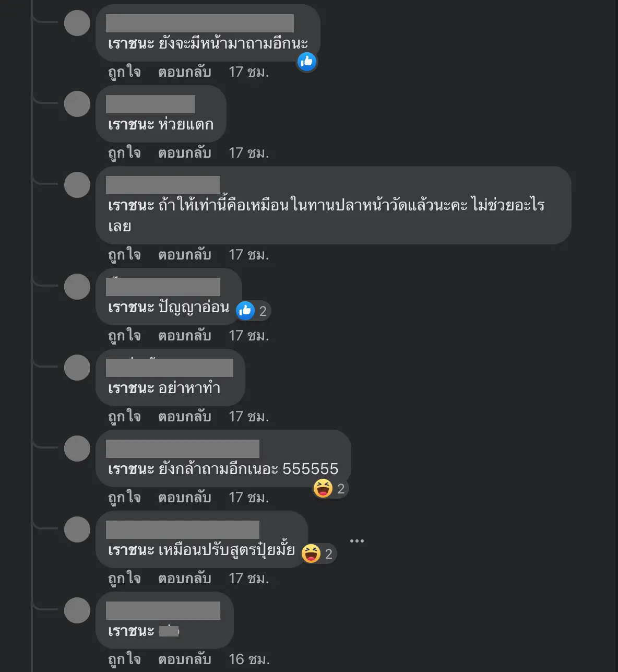Image resolution: width=618 pixels, height=672 pixels.
Task: Click the 'เราชนะ' mention in the 'อย่าหาทำ' comment
Action: coord(131,388)
